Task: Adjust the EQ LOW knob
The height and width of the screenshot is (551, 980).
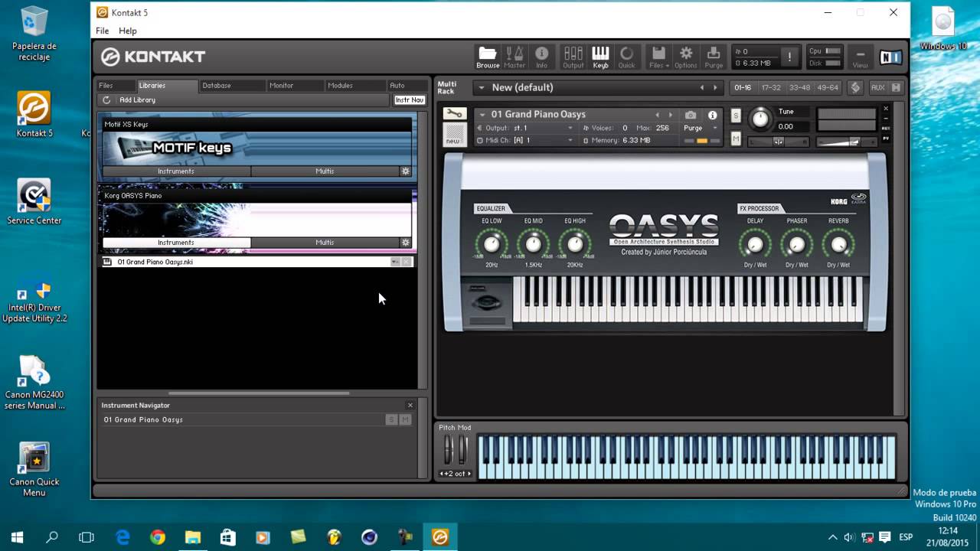Action: (492, 244)
